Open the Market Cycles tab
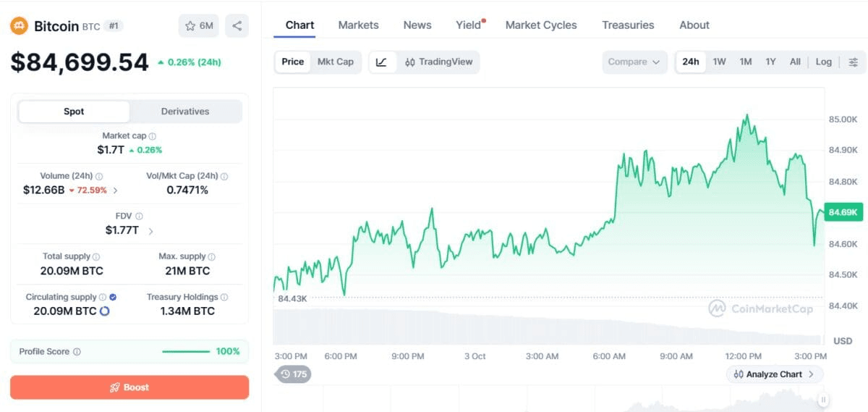The image size is (868, 412). pos(541,25)
